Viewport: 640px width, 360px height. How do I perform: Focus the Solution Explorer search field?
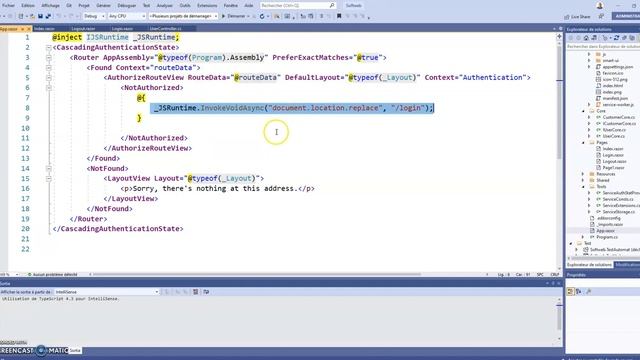coord(603,47)
